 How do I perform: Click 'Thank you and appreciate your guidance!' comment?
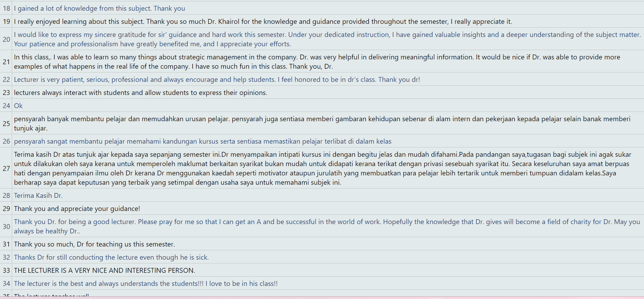pyautogui.click(x=77, y=209)
